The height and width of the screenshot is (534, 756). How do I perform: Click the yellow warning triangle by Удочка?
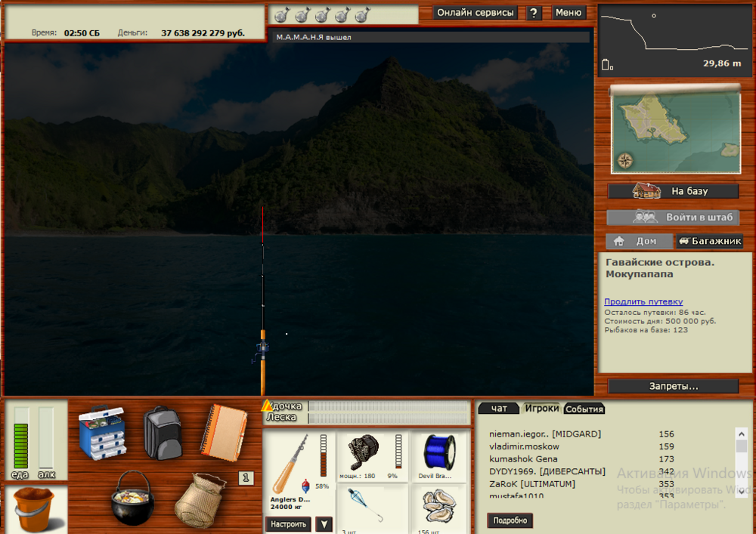point(267,406)
